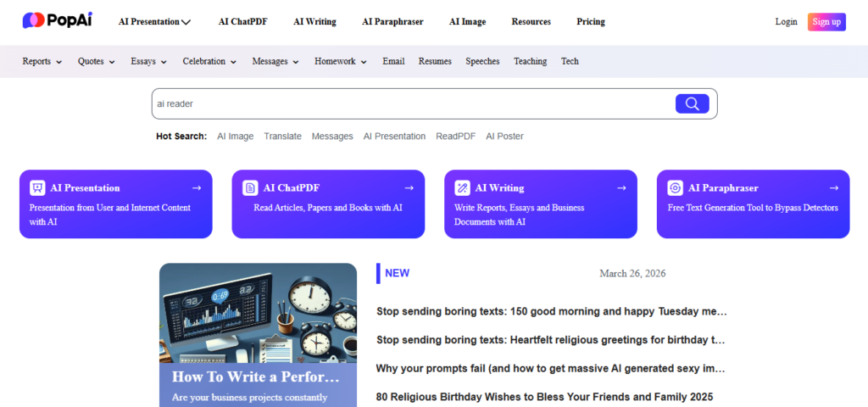Open article 'Why your prompts fail'
Image resolution: width=868 pixels, height=407 pixels.
click(551, 368)
